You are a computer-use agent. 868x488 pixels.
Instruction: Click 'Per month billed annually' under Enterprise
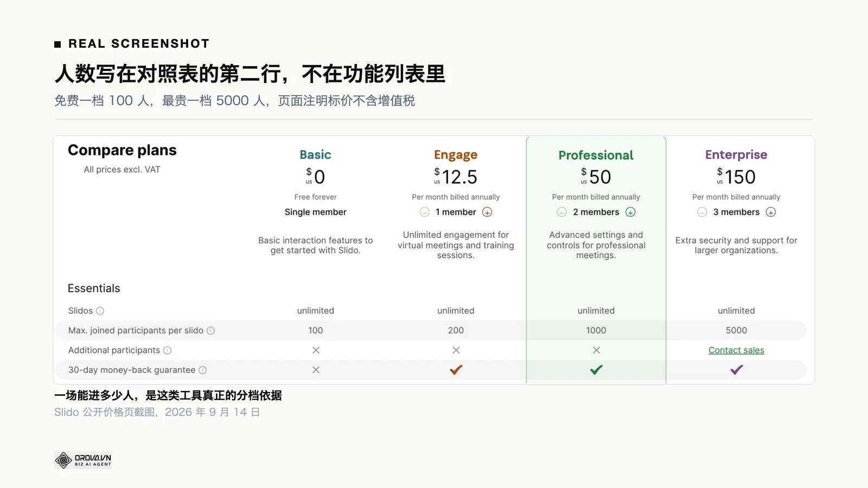[736, 197]
